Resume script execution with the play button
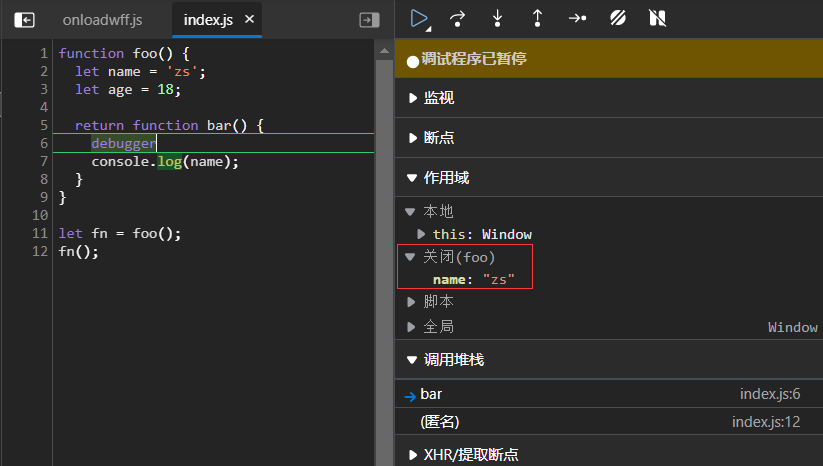Screen dimensions: 823x466 (x=419, y=19)
